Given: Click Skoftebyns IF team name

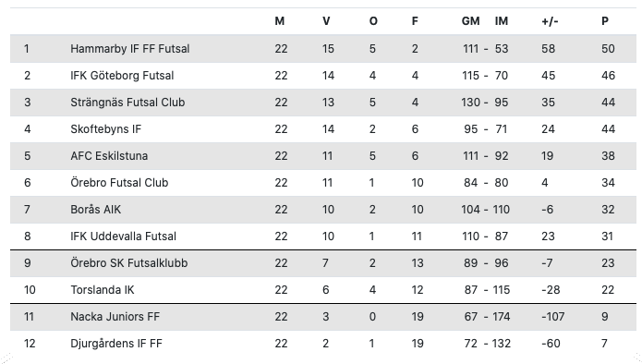Looking at the screenshot, I should 105,129.
